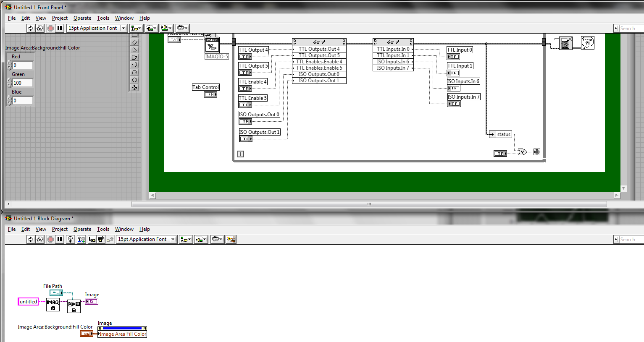This screenshot has width=644, height=342.
Task: Open Align Objects dropdown in Block Diagram
Action: click(186, 239)
